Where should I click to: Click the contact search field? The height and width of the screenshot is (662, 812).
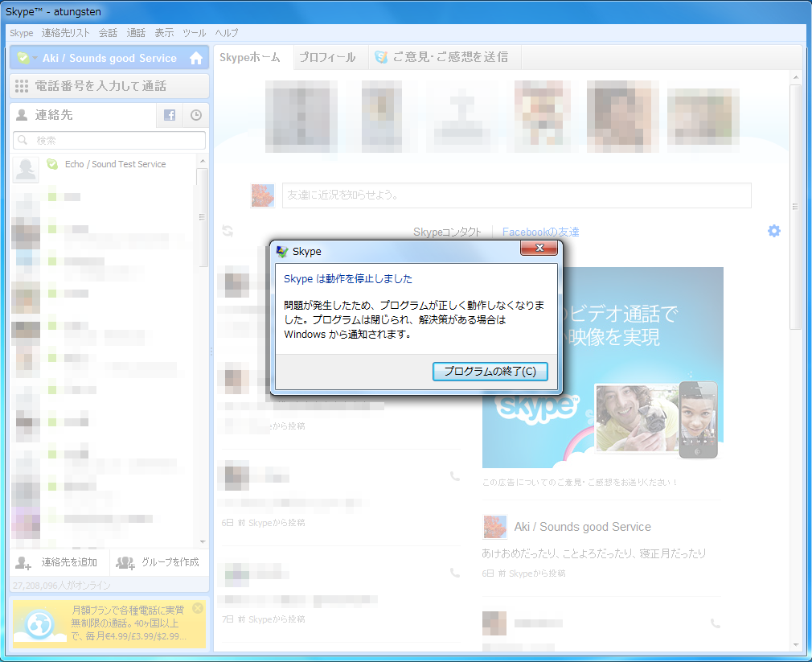(109, 141)
